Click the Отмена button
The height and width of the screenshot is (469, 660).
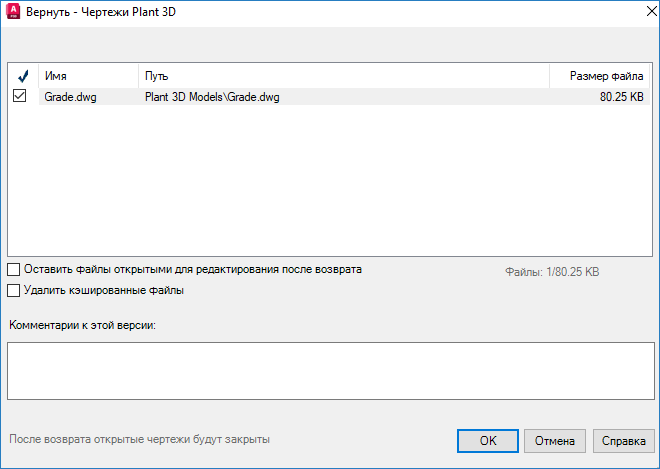[554, 440]
